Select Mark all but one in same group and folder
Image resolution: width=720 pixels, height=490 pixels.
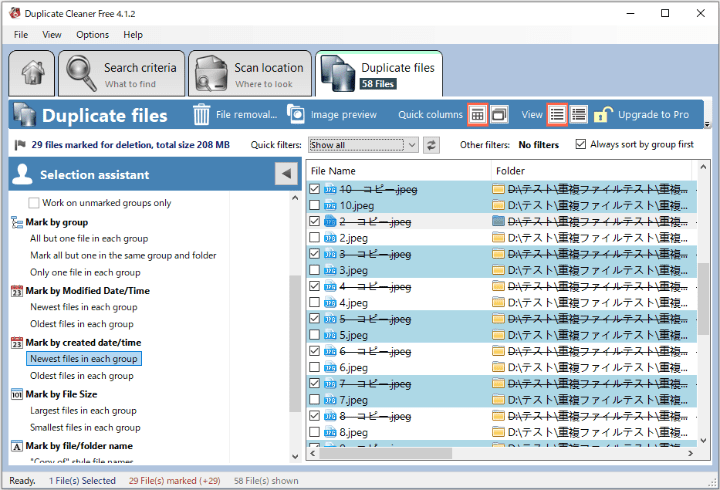pyautogui.click(x=123, y=255)
